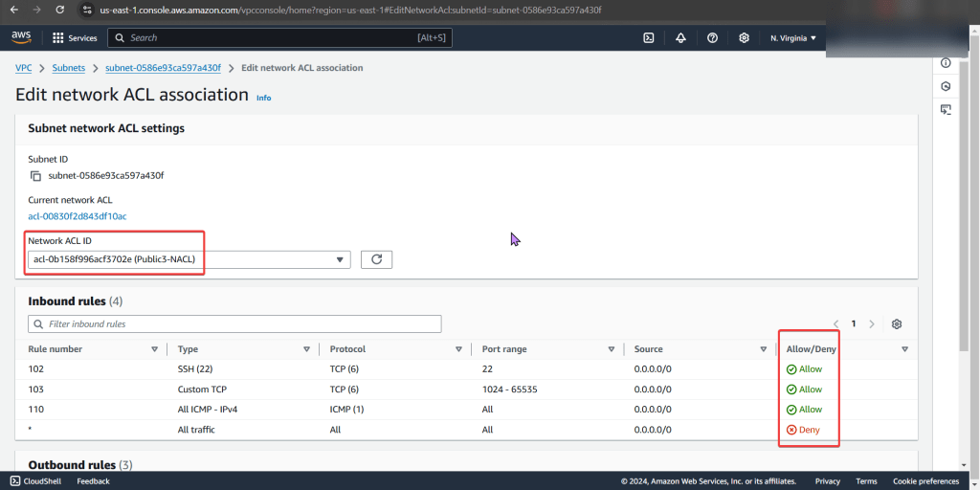Click the AWS logo home icon
This screenshot has height=490, width=980.
tap(21, 37)
